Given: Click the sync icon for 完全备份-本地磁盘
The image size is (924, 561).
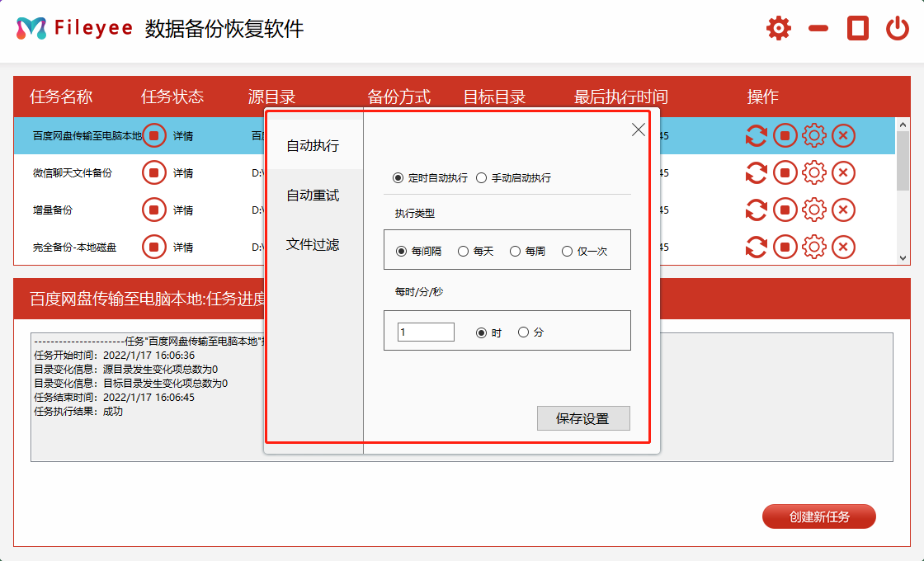Looking at the screenshot, I should click(756, 247).
